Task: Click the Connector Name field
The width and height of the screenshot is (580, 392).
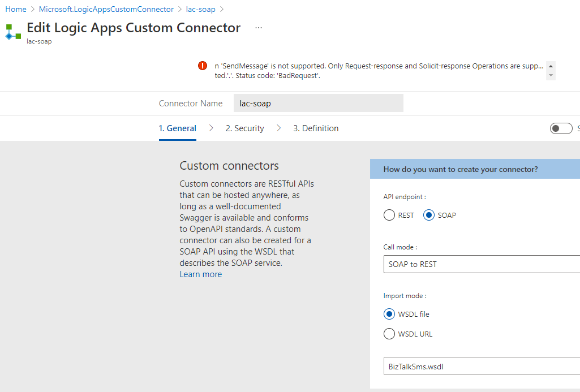Action: click(319, 103)
